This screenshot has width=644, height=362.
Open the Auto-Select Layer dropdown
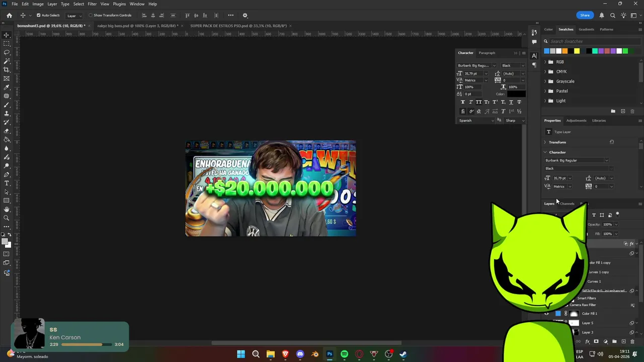coord(74,16)
